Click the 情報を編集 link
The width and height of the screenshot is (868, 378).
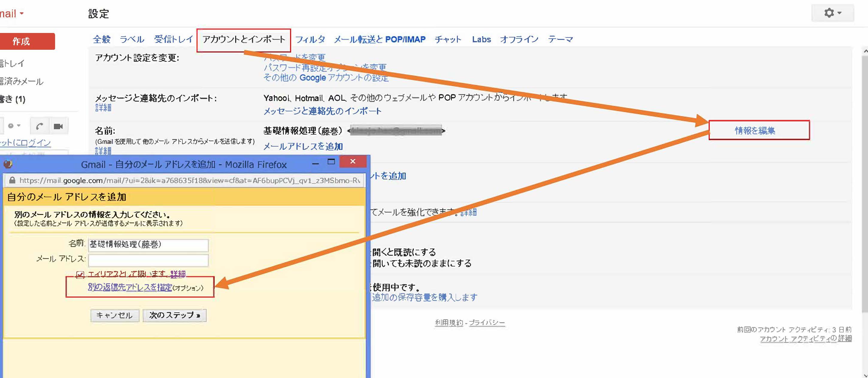pyautogui.click(x=755, y=130)
